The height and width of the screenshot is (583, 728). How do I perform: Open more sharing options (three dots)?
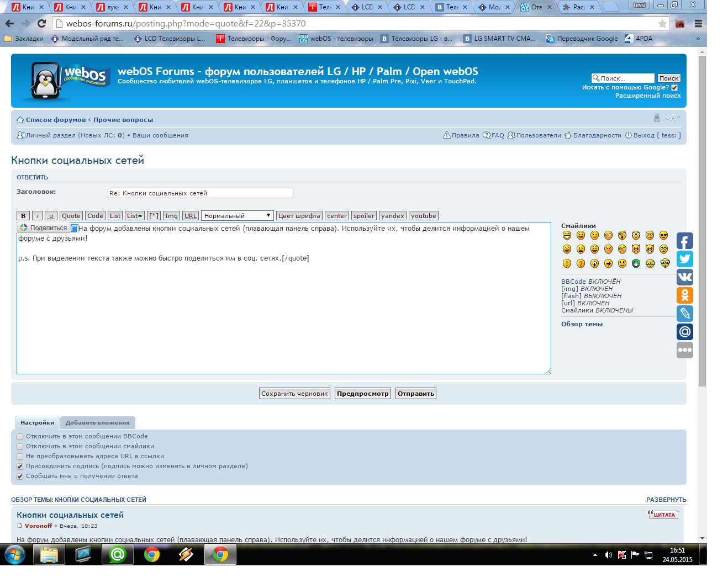click(x=684, y=350)
